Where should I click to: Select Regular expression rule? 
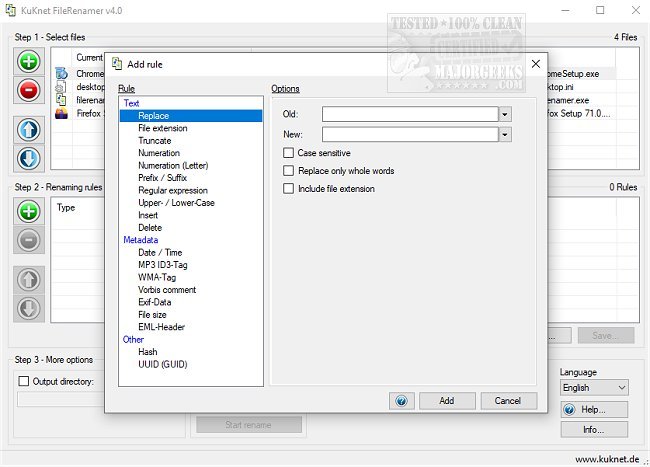click(x=173, y=190)
